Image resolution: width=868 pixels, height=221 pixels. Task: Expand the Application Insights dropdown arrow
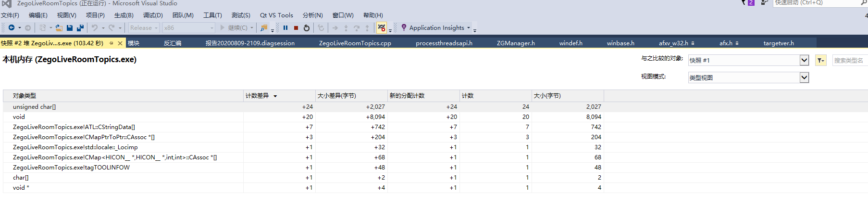[469, 28]
